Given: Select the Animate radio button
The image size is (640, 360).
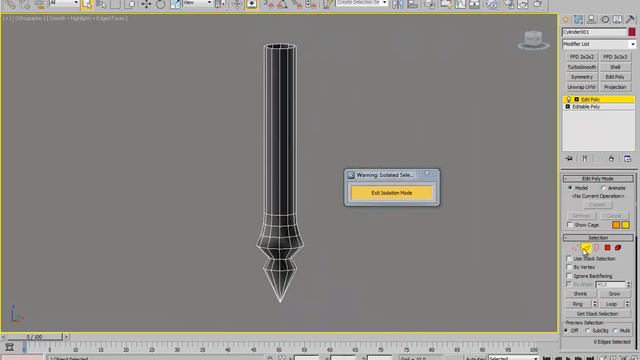Looking at the screenshot, I should (x=603, y=188).
